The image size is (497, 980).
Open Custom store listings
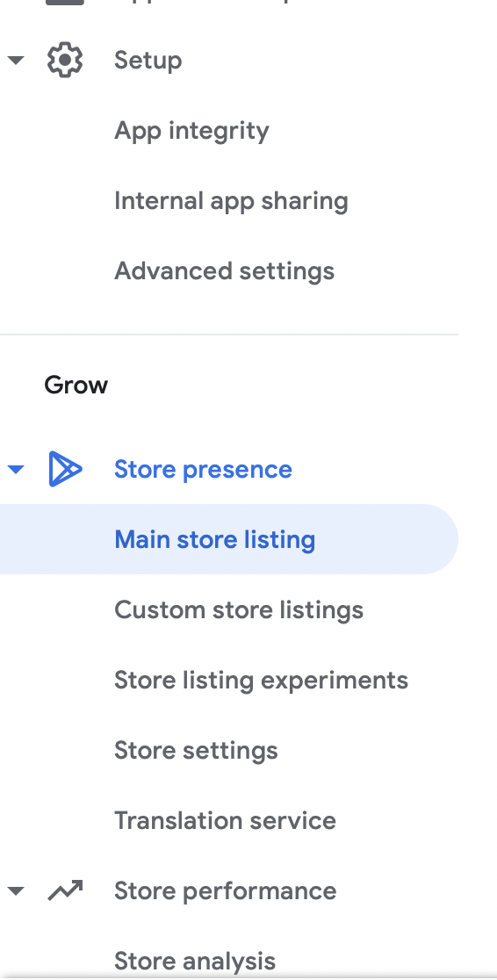coord(239,610)
